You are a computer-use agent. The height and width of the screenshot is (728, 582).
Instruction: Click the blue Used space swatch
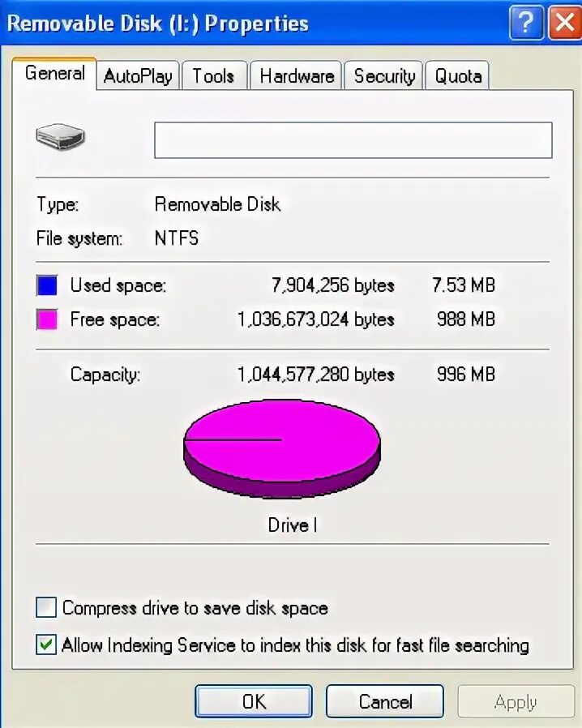tap(47, 285)
